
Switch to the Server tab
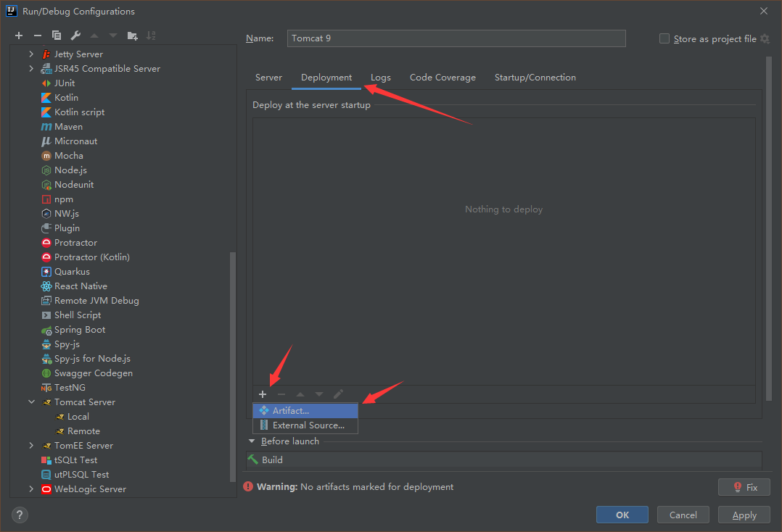[x=269, y=78]
